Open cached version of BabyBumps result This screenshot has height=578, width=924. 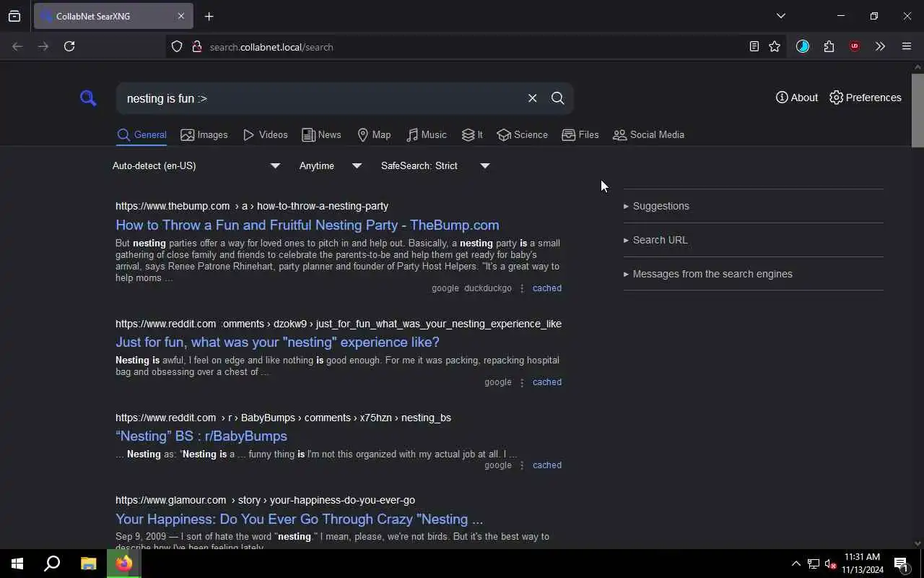546,465
